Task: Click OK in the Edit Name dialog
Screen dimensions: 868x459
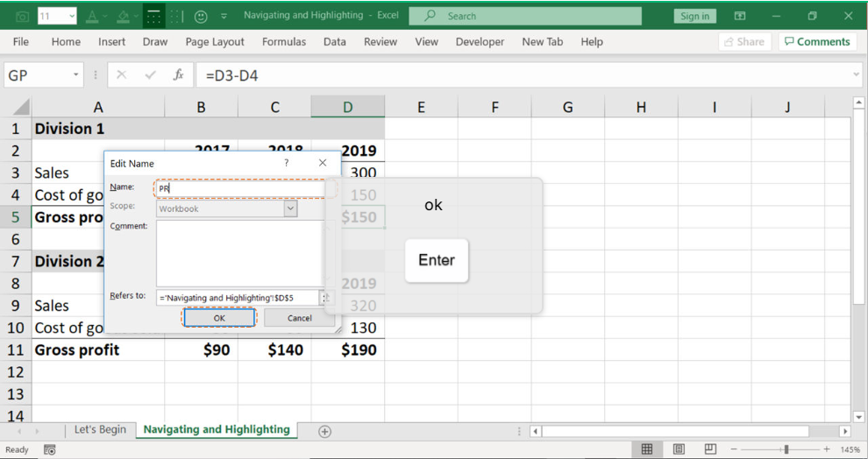Action: (219, 318)
